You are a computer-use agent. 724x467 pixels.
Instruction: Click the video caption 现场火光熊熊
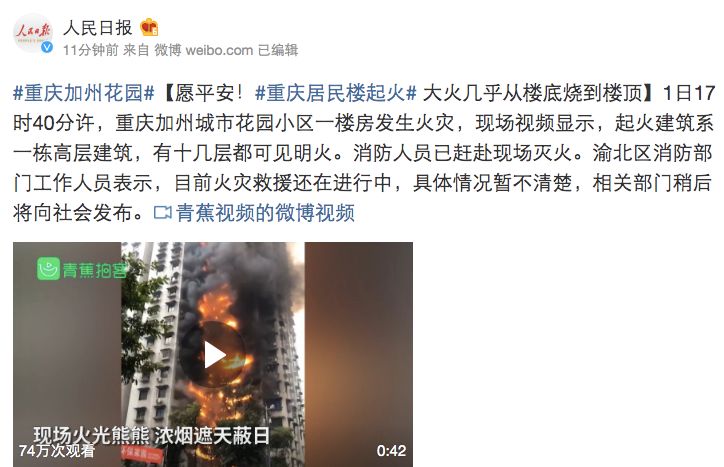point(91,435)
